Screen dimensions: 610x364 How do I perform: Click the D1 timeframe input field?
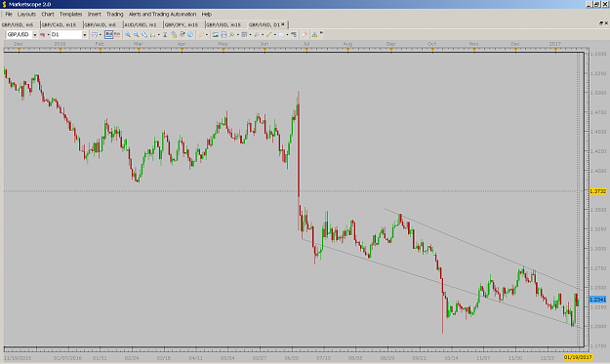coord(66,34)
